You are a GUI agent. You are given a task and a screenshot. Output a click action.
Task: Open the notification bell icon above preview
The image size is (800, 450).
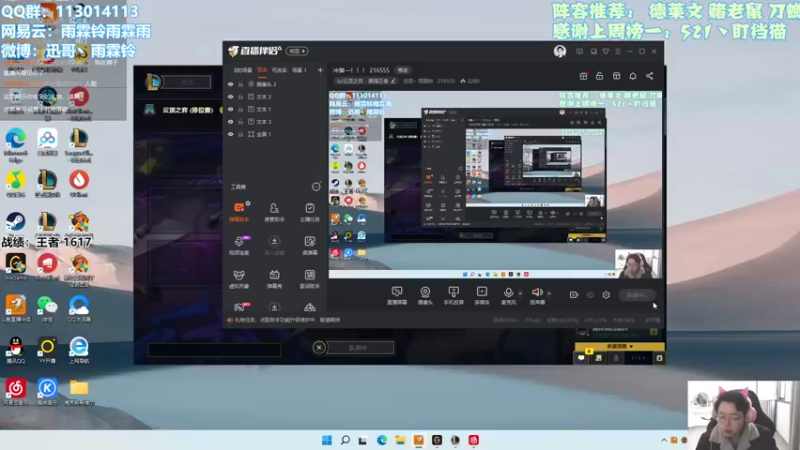coord(633,76)
